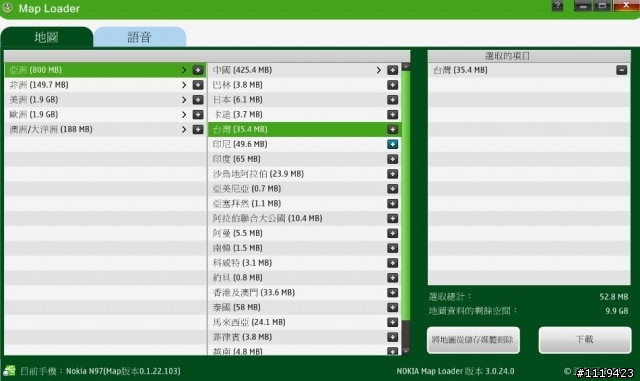Click 台灣 (35.4 MB) in 選取的項目 panel

click(x=460, y=70)
